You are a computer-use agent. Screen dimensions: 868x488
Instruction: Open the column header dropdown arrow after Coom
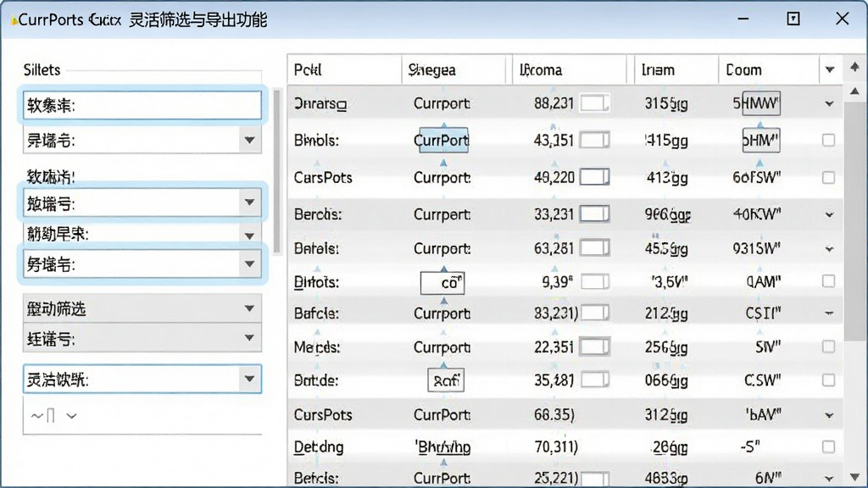point(829,69)
